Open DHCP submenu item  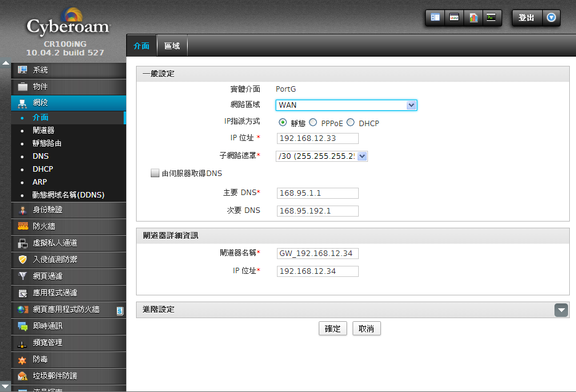tap(42, 169)
